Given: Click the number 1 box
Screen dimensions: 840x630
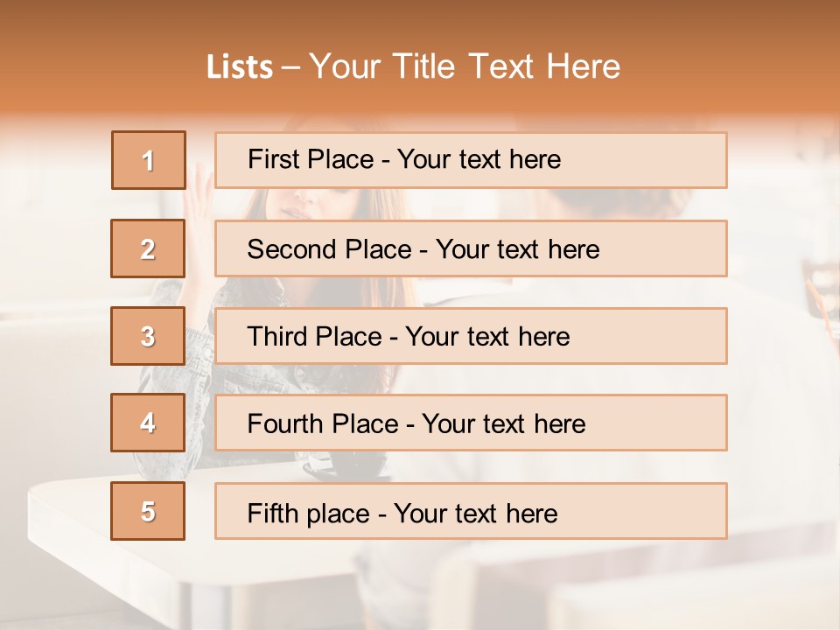Looking at the screenshot, I should tap(149, 160).
